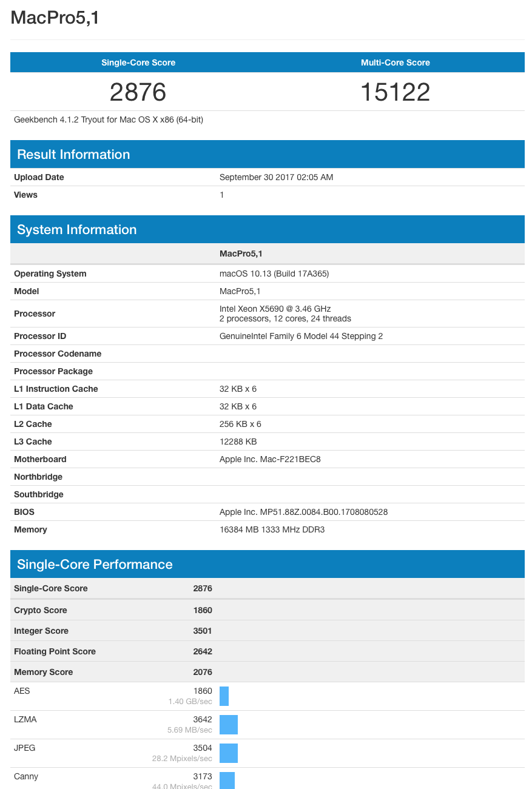Select the Memory Score value 2076
The image size is (532, 789).
pos(203,672)
